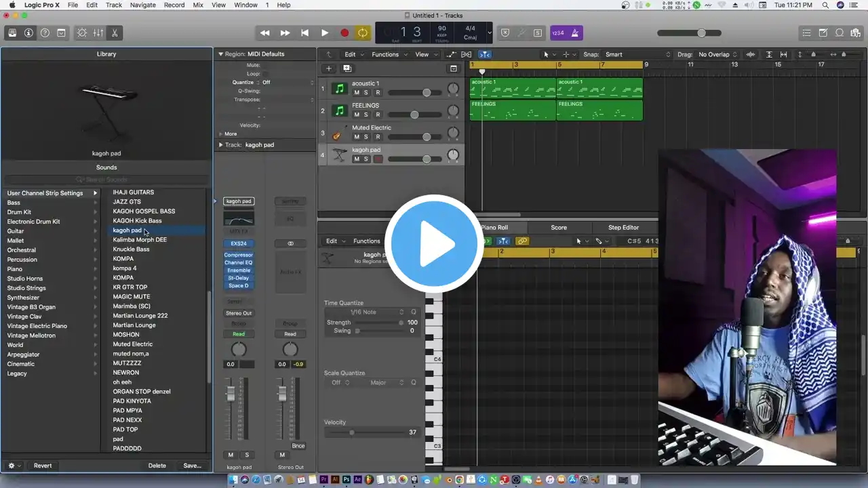Image resolution: width=868 pixels, height=488 pixels.
Task: Click the Search Sounds field
Action: pyautogui.click(x=106, y=180)
